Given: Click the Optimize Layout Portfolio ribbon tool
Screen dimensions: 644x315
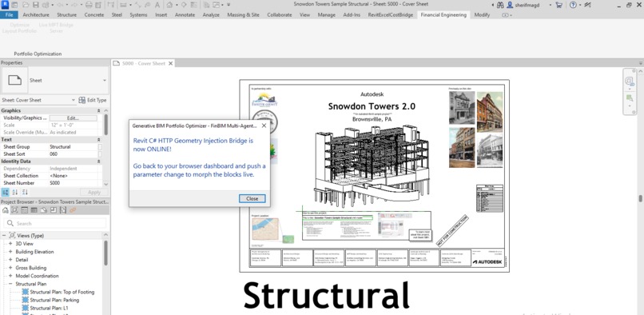Looking at the screenshot, I should click(x=19, y=27).
